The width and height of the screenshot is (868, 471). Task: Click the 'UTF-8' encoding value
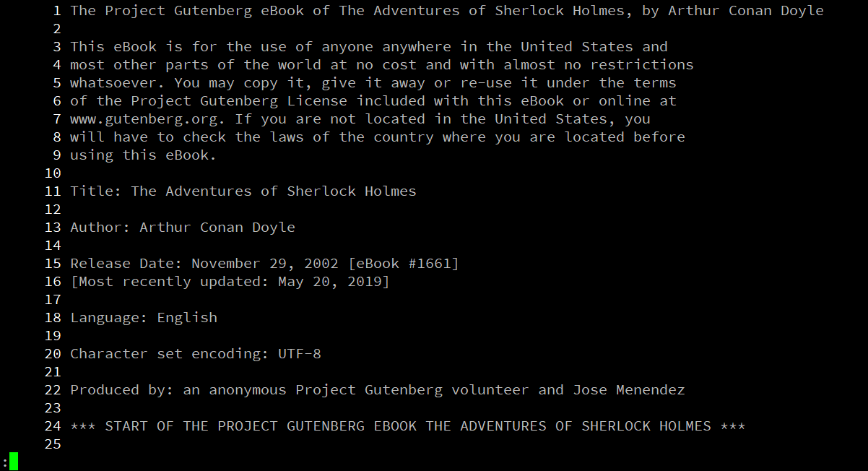tap(300, 354)
